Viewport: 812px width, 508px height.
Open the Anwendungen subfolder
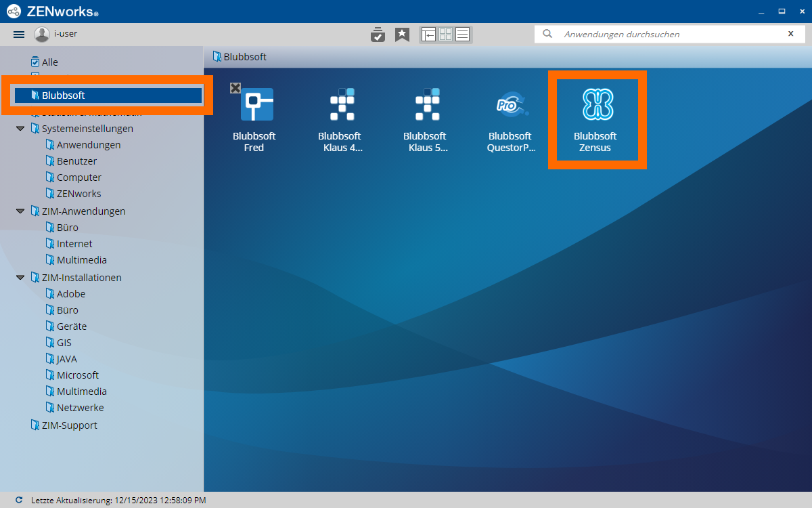[83, 145]
